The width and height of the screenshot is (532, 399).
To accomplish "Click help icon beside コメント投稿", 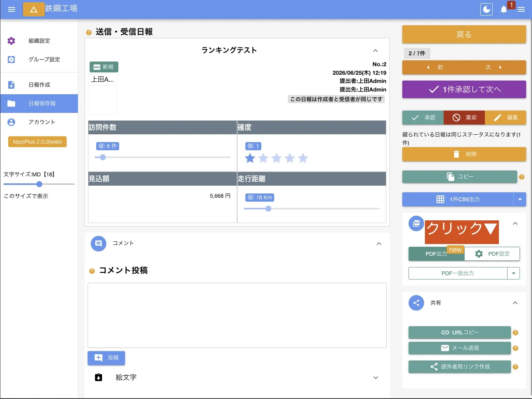I will coord(92,271).
